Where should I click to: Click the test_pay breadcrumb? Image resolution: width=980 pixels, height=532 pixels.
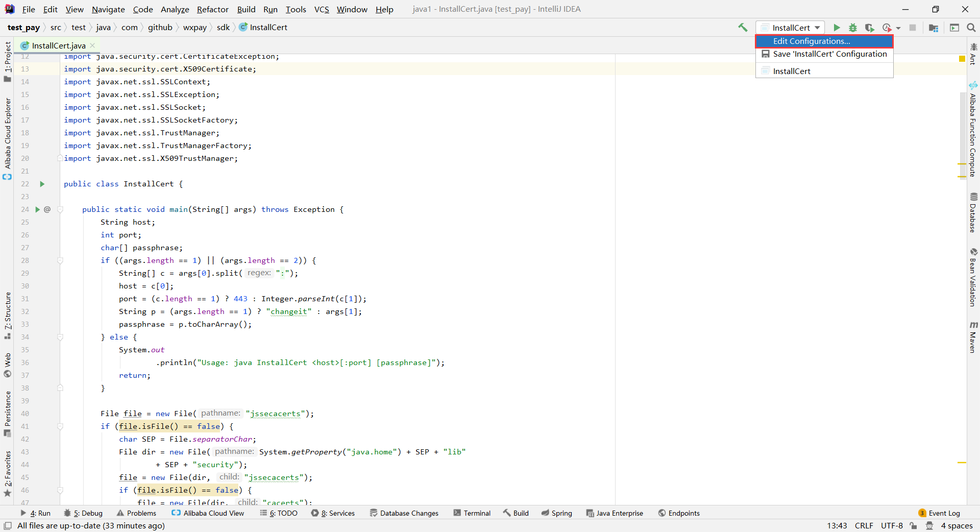pyautogui.click(x=23, y=28)
